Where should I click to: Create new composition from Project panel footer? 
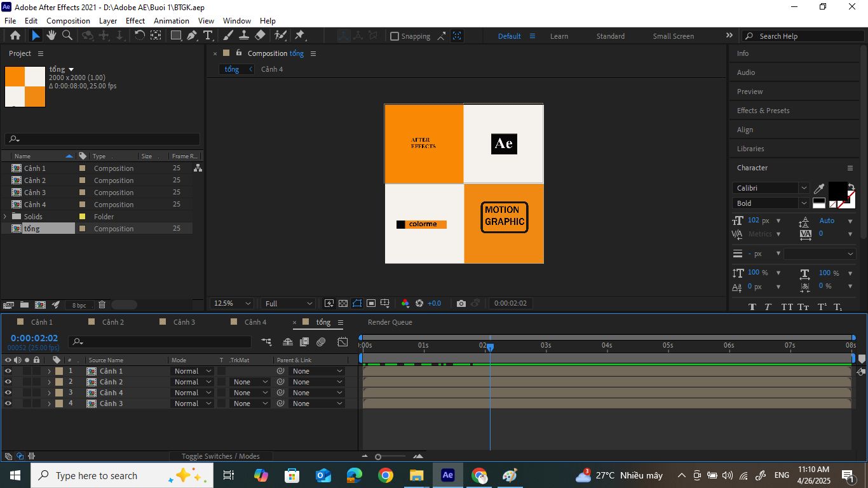tap(40, 305)
